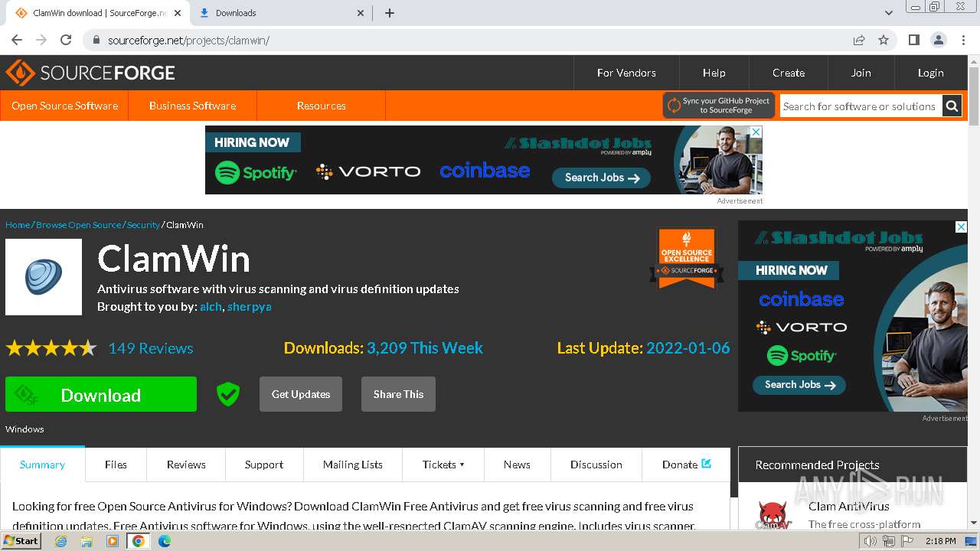Switch to the Downloads tab
Image resolution: width=980 pixels, height=551 pixels.
coord(279,13)
